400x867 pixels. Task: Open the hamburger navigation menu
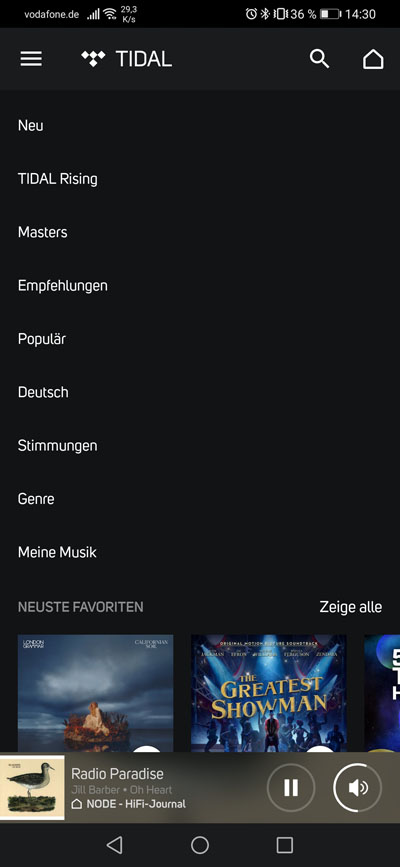31,59
